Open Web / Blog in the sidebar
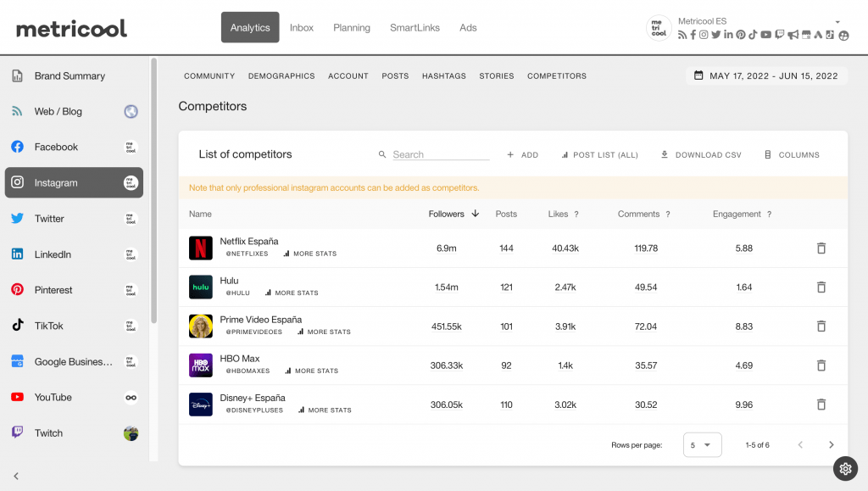Screen dimensions: 868x491 pos(75,111)
